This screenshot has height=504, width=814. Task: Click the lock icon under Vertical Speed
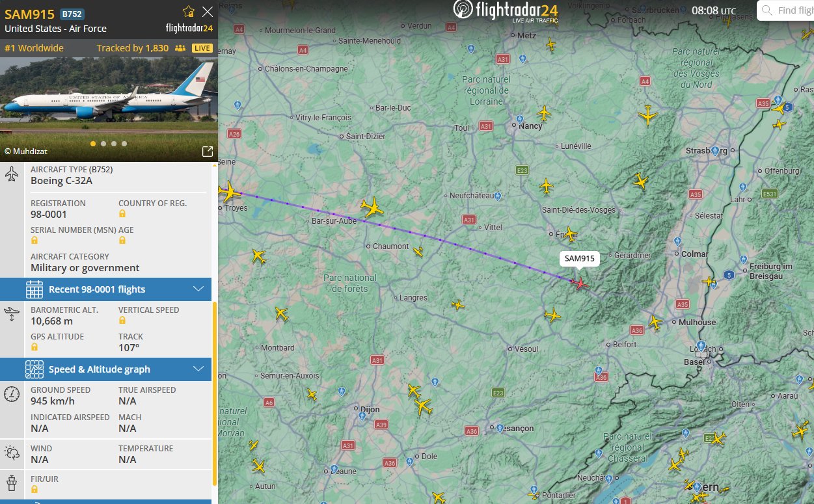122,321
